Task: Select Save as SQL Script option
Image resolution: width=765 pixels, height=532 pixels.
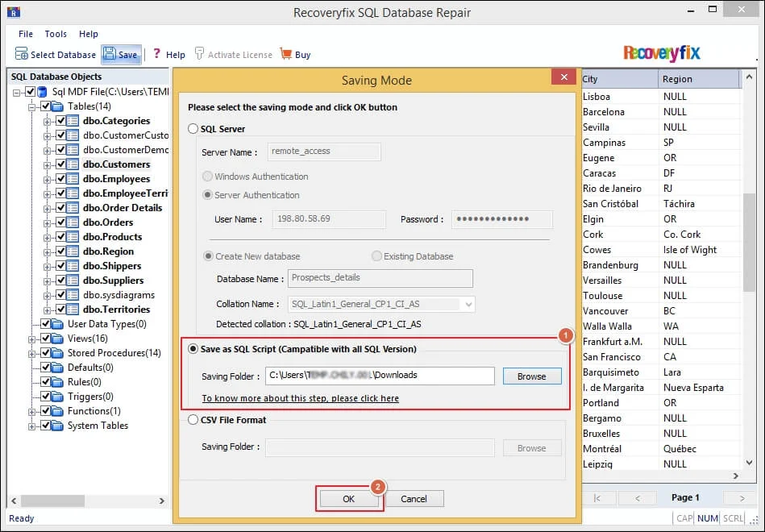Action: point(193,349)
